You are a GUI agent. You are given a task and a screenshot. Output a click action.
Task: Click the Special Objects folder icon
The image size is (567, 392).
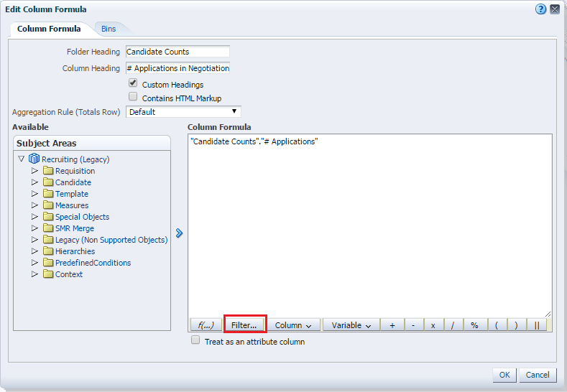point(48,216)
